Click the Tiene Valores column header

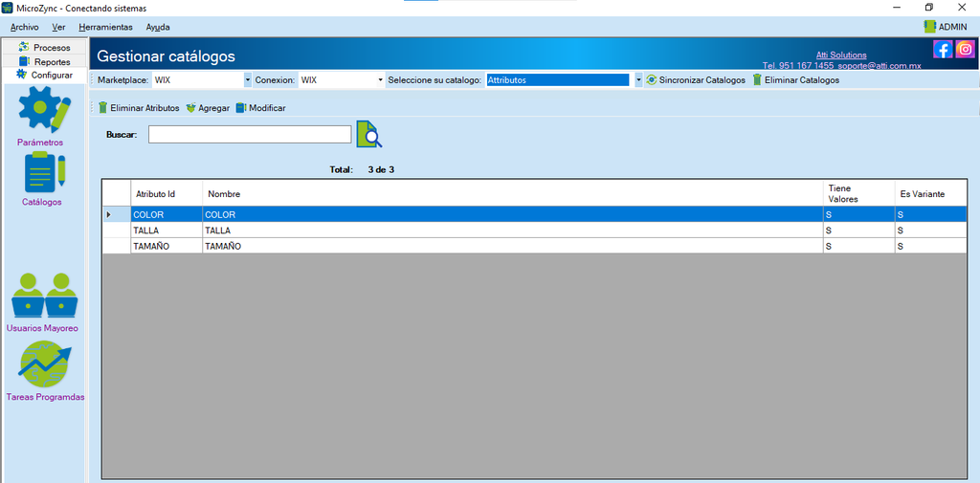(x=858, y=194)
